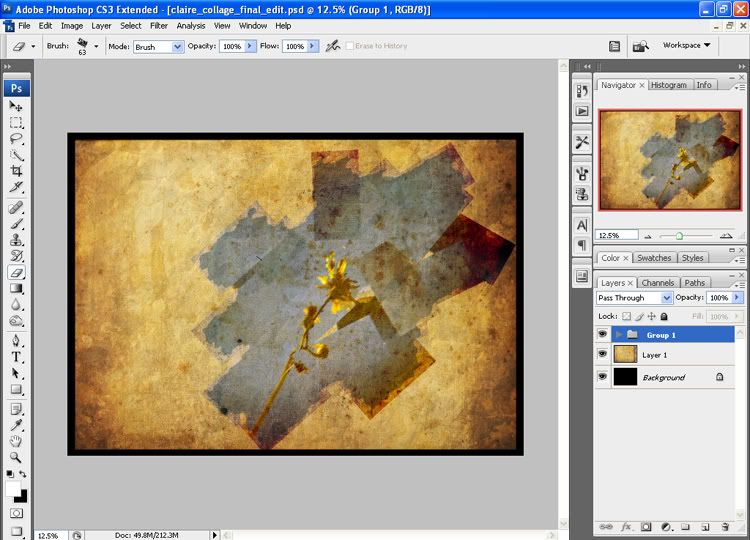Open the eraser Mode dropdown

177,46
